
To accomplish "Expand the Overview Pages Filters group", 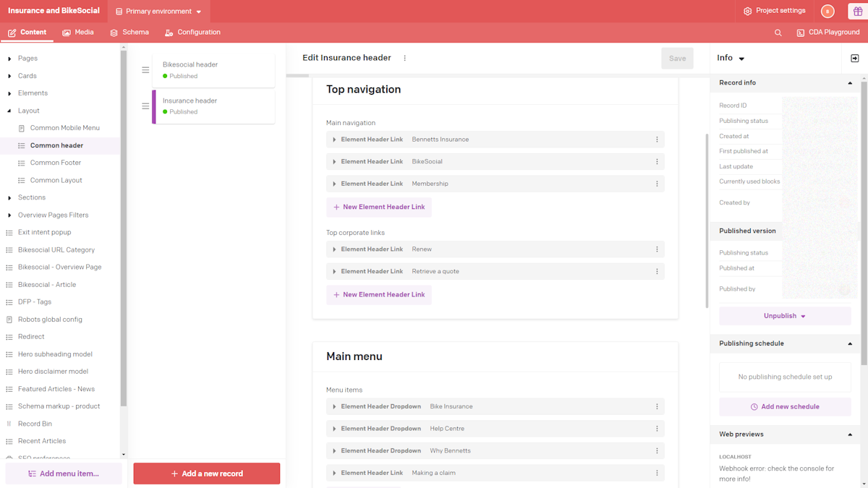I will point(9,215).
